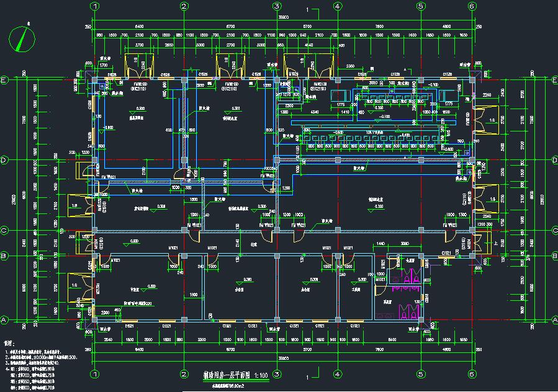Click axis label E on the left side
Image resolution: width=558 pixels, height=392 pixels.
(x=4, y=80)
